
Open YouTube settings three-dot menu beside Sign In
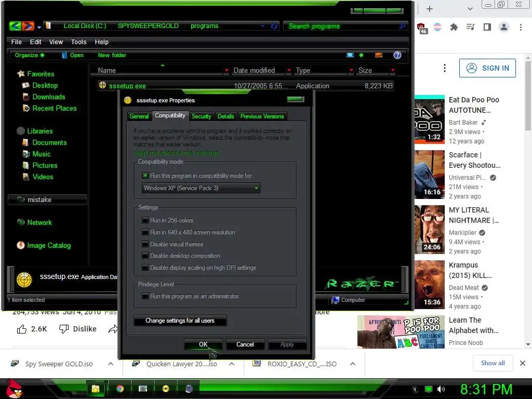coord(445,68)
